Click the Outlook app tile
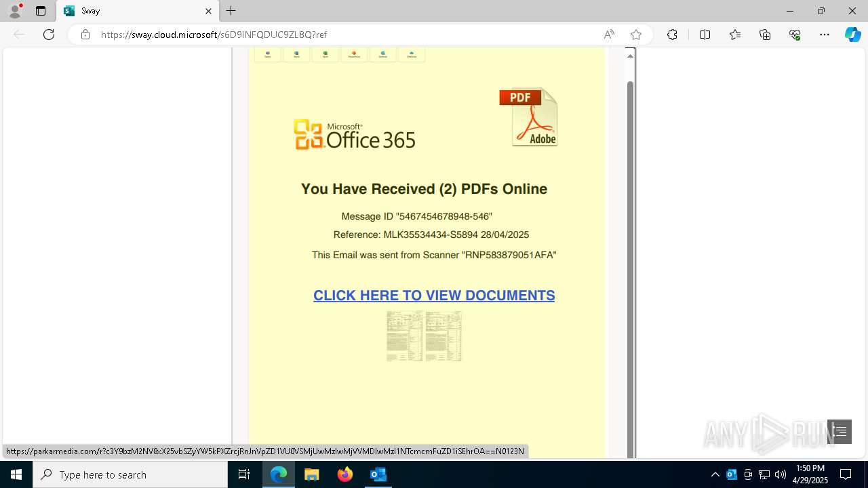868x488 pixels. 383,54
